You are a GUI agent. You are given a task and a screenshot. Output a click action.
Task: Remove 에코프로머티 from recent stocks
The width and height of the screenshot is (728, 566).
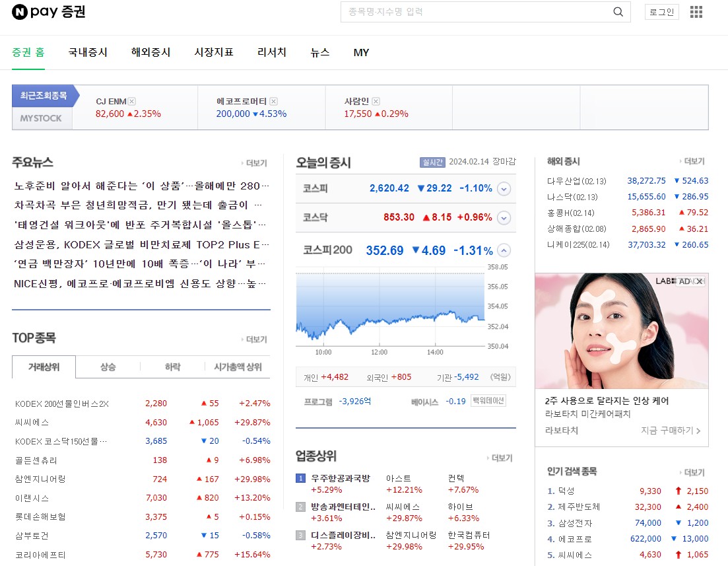(x=273, y=101)
